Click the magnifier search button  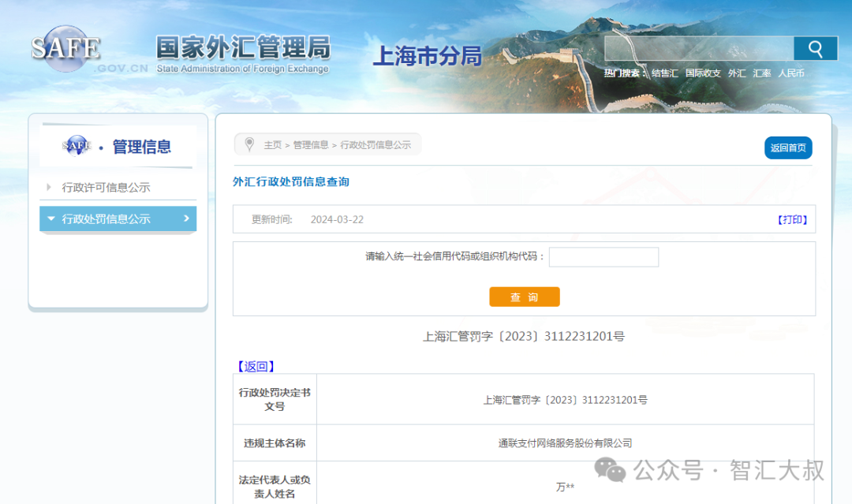click(x=815, y=49)
